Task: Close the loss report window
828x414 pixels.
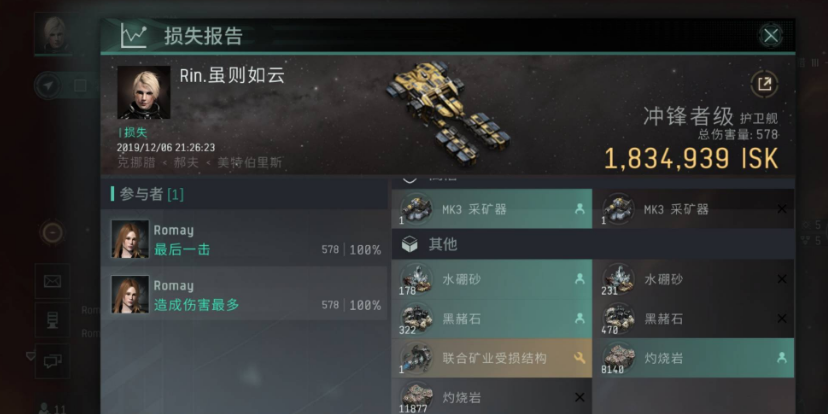Action: click(771, 36)
